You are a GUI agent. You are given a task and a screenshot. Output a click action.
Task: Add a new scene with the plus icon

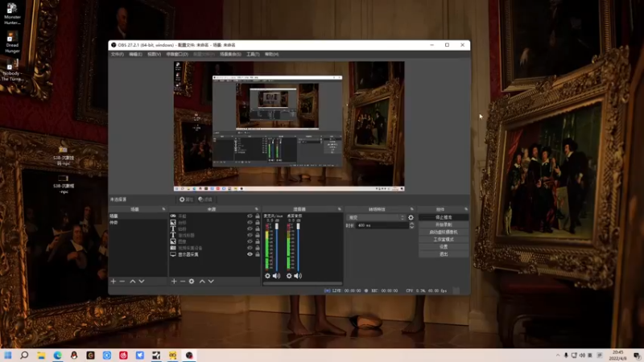coord(114,281)
